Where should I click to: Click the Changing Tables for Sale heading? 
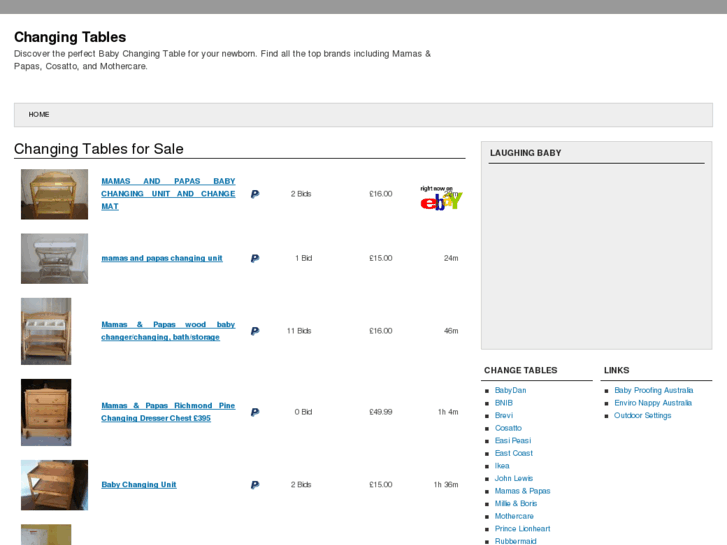coord(99,149)
